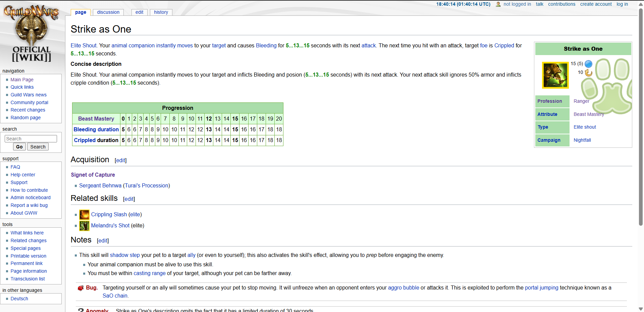
Task: Click the Ranger profession link in infobox
Action: (581, 101)
